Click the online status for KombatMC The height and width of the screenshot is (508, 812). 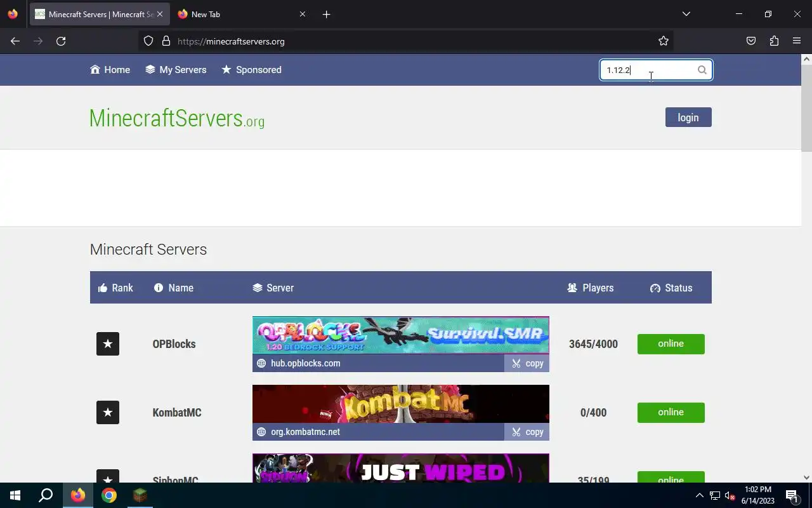point(671,413)
